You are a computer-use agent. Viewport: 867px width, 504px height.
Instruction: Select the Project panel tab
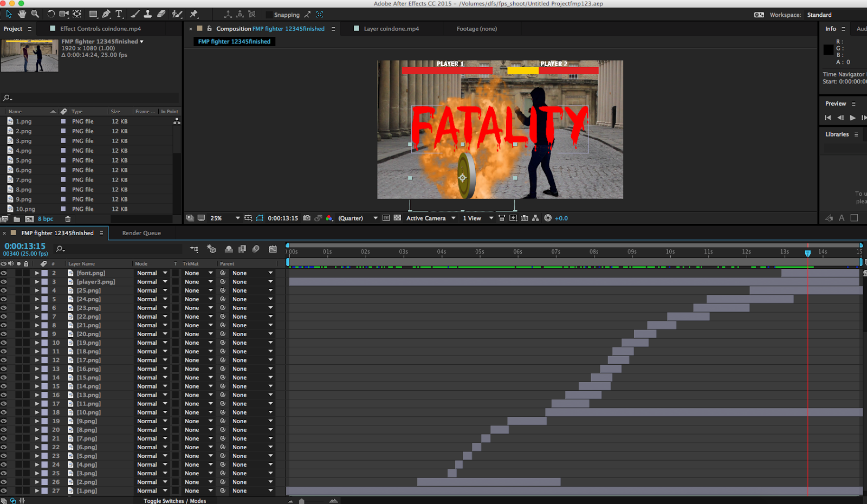13,29
